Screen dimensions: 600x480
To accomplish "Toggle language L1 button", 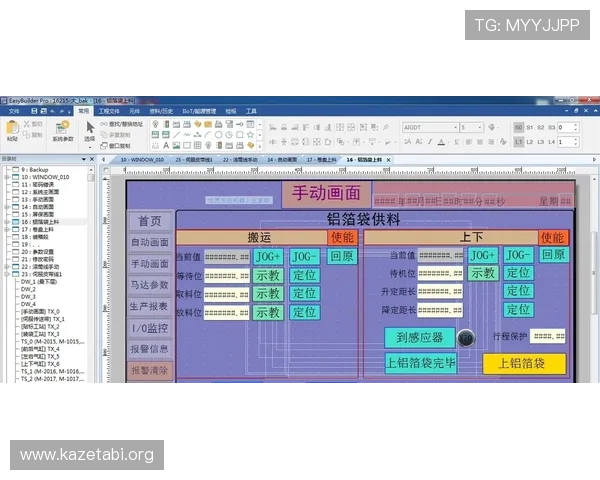I will point(518,142).
